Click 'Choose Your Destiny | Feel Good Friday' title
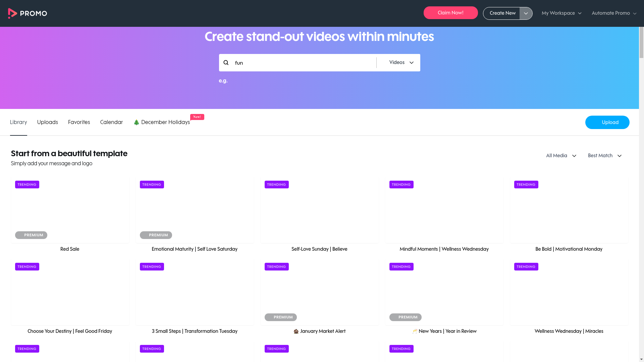The image size is (644, 362). click(x=70, y=331)
